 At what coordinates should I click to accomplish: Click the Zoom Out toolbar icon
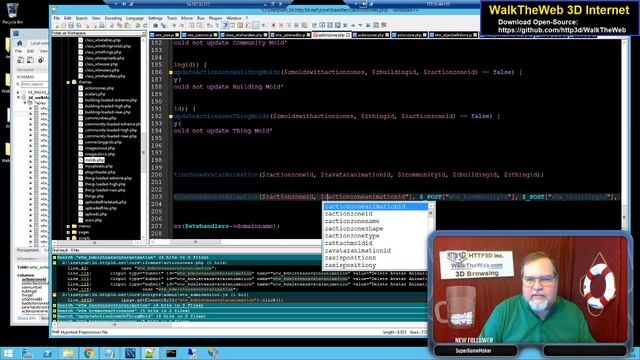pos(182,25)
